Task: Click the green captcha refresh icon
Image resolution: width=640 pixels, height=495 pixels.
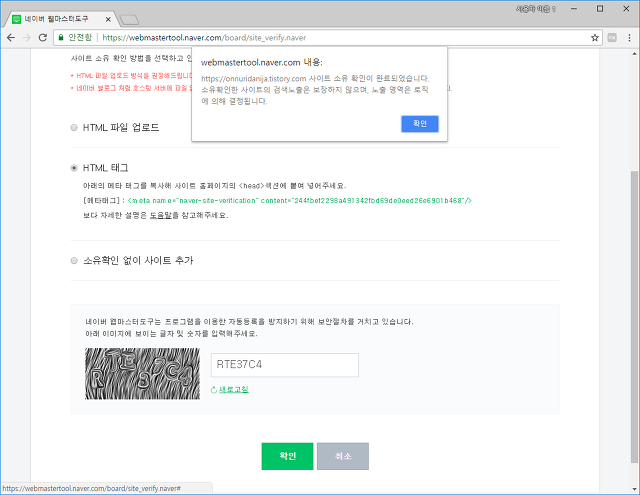Action: coord(213,390)
